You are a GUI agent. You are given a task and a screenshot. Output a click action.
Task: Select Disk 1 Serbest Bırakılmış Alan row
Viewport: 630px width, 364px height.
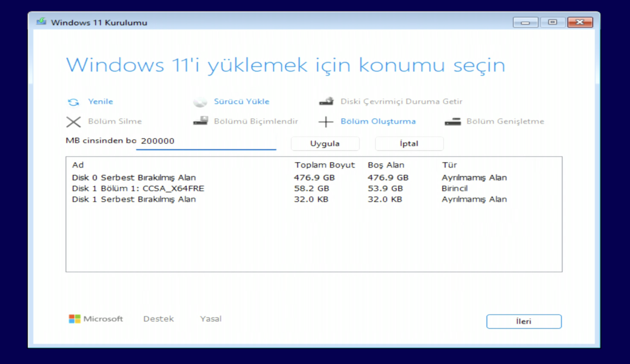pos(314,199)
